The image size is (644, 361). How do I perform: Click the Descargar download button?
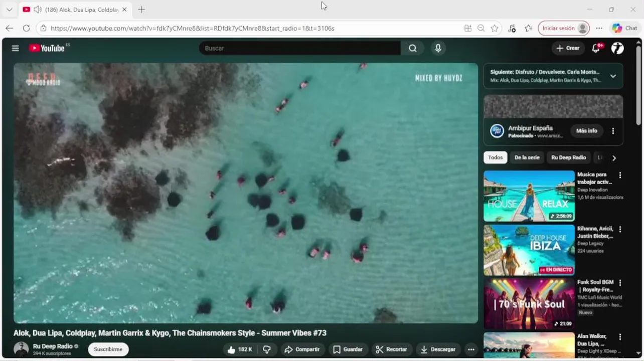[438, 349]
